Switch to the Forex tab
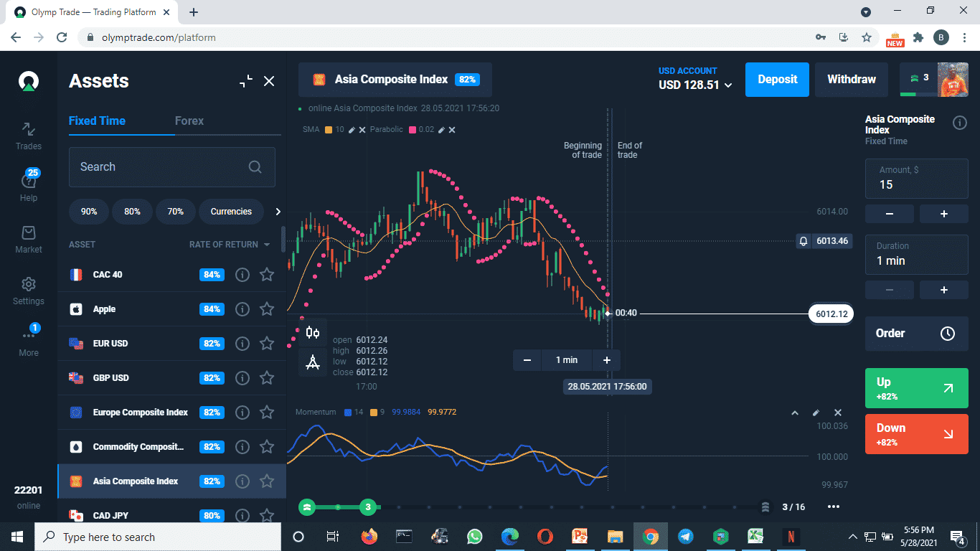Image resolution: width=980 pixels, height=551 pixels. coord(189,121)
